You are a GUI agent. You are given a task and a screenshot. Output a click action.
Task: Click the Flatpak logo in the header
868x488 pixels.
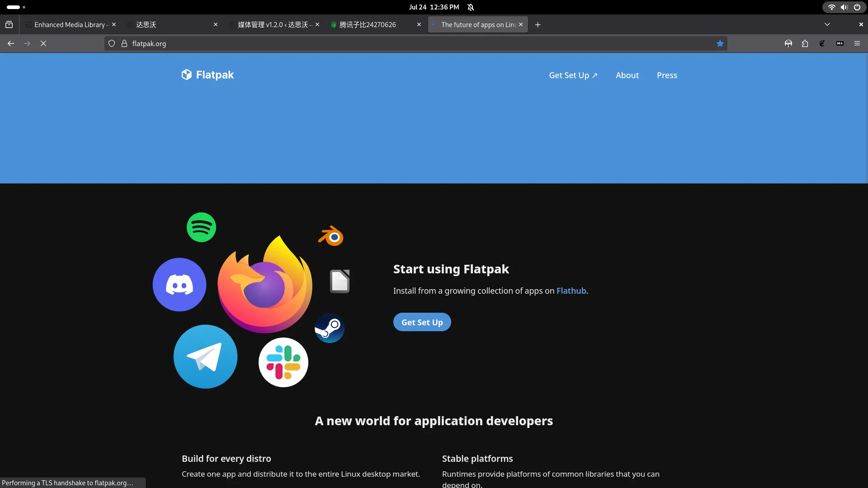click(208, 75)
